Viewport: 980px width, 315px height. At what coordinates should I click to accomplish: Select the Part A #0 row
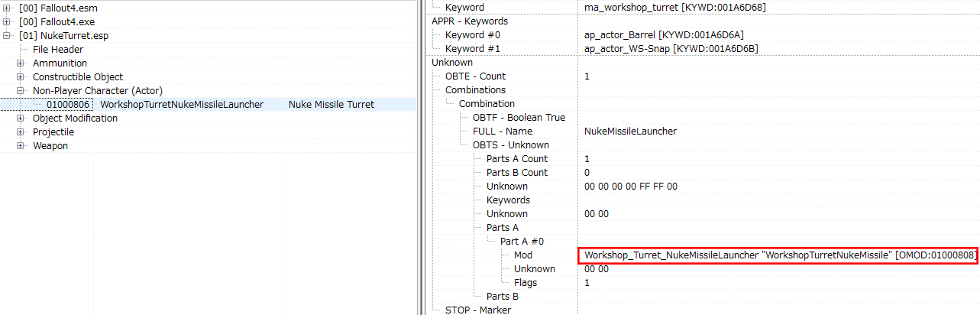522,241
